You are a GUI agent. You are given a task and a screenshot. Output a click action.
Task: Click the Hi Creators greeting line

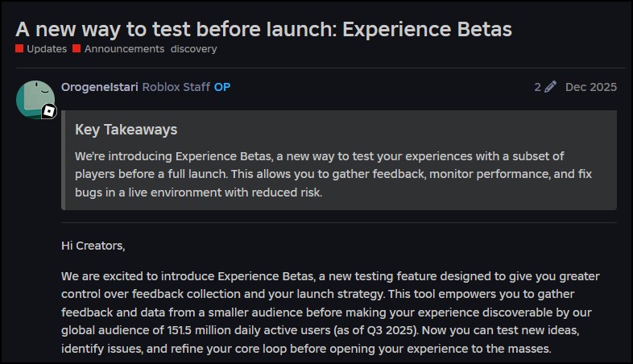(93, 245)
